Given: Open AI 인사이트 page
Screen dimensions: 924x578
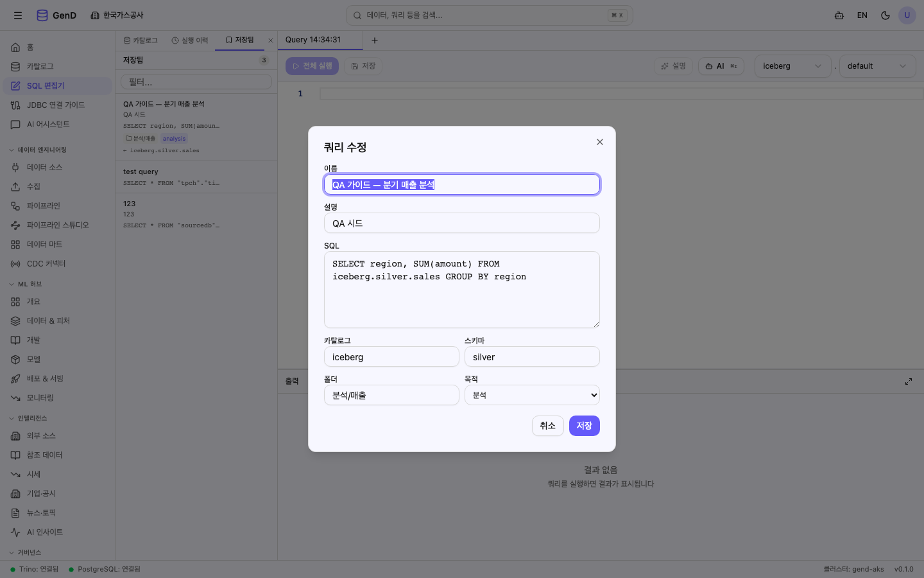Looking at the screenshot, I should (x=58, y=532).
